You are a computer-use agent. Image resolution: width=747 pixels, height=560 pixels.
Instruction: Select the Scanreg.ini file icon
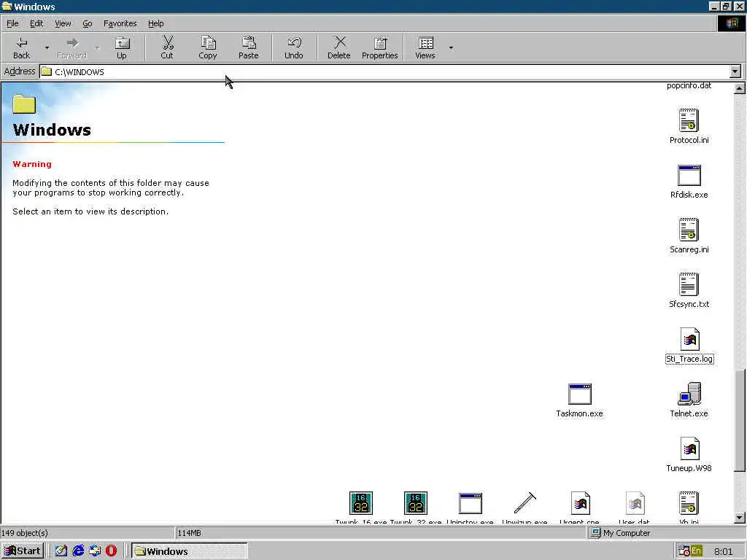tap(689, 230)
